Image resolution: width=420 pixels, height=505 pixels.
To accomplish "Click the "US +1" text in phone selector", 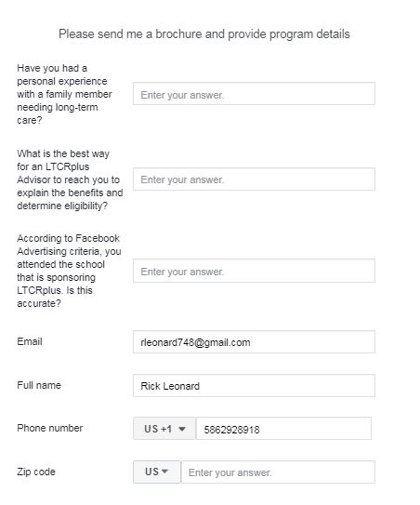I will point(158,429).
